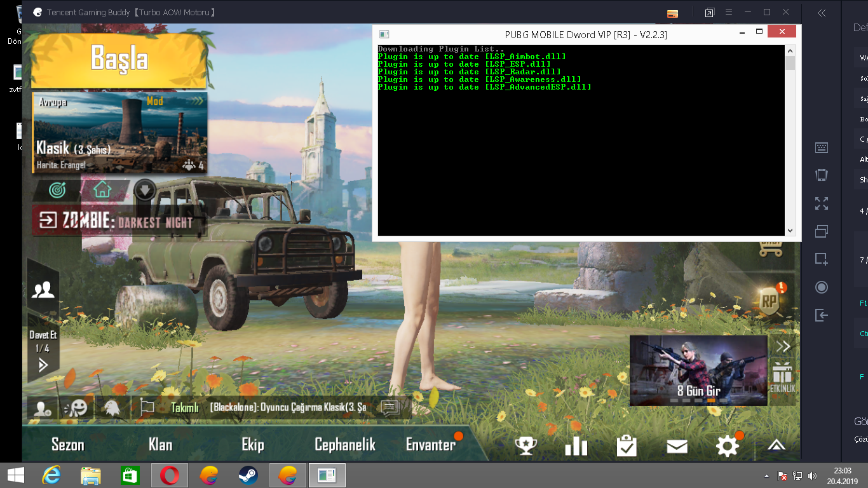Open the statistics bar chart icon
The height and width of the screenshot is (488, 868).
pyautogui.click(x=576, y=446)
